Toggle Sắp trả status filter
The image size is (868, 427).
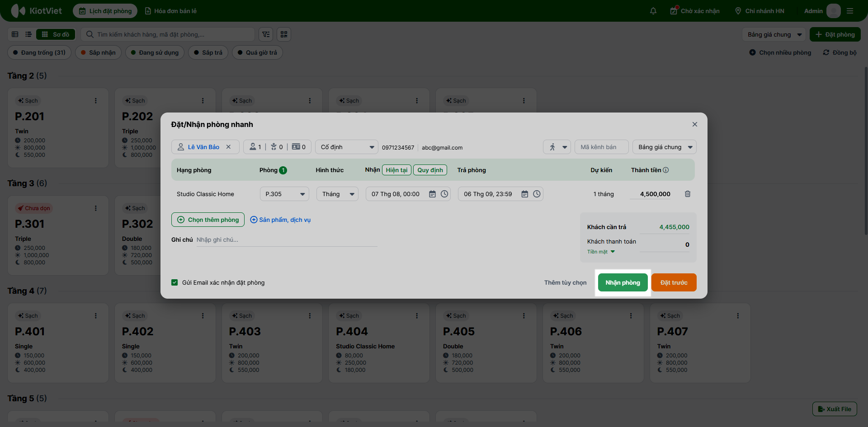pyautogui.click(x=208, y=52)
